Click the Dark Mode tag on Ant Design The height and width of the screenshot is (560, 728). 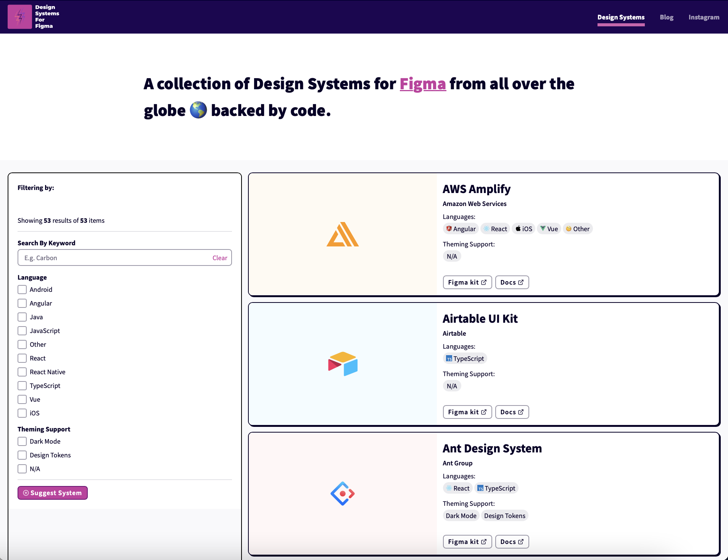(x=461, y=516)
